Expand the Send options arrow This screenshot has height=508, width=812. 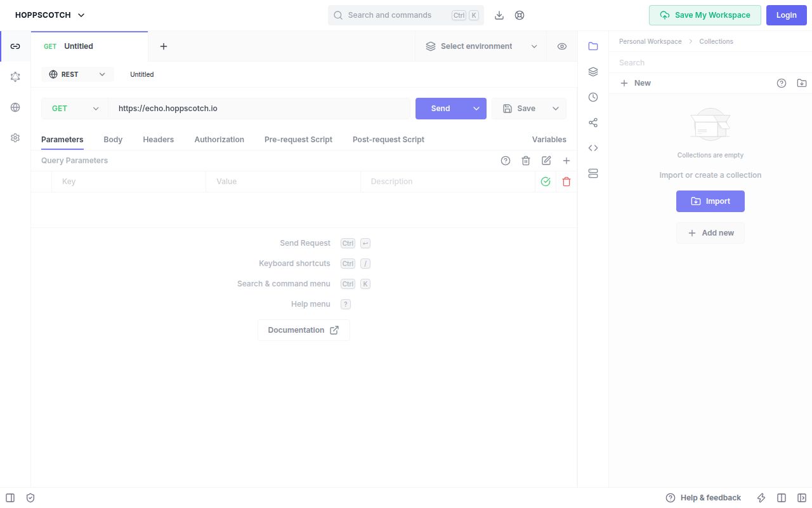point(476,109)
